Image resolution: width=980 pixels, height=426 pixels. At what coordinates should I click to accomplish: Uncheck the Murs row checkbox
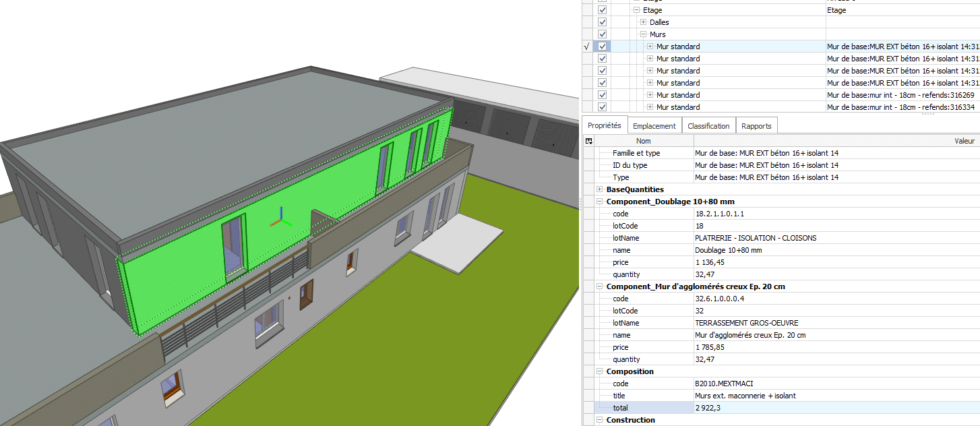[602, 34]
